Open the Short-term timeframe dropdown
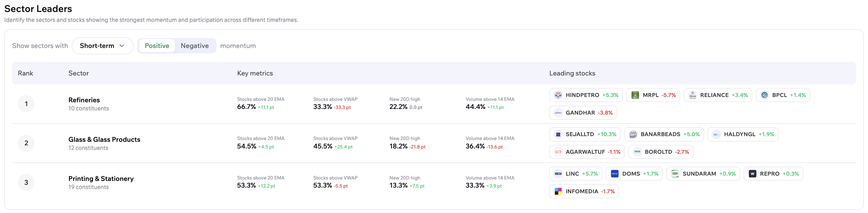Image resolution: width=868 pixels, height=213 pixels. pos(102,46)
